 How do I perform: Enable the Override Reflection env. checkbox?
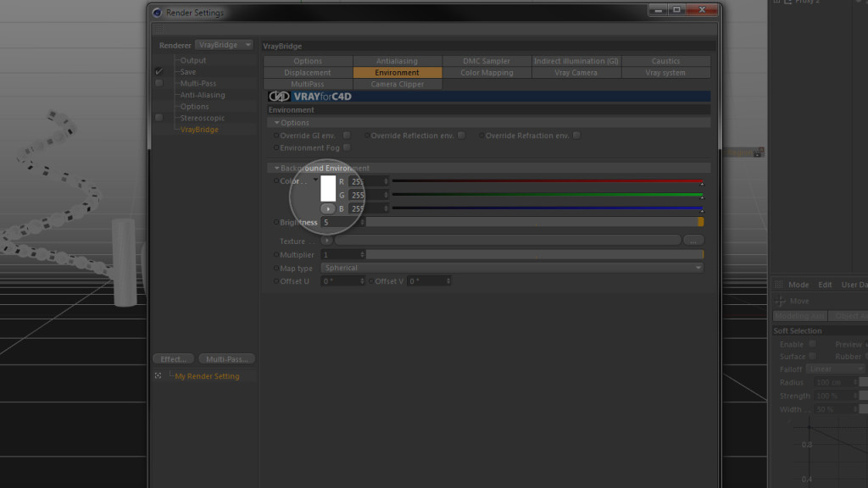pyautogui.click(x=461, y=136)
